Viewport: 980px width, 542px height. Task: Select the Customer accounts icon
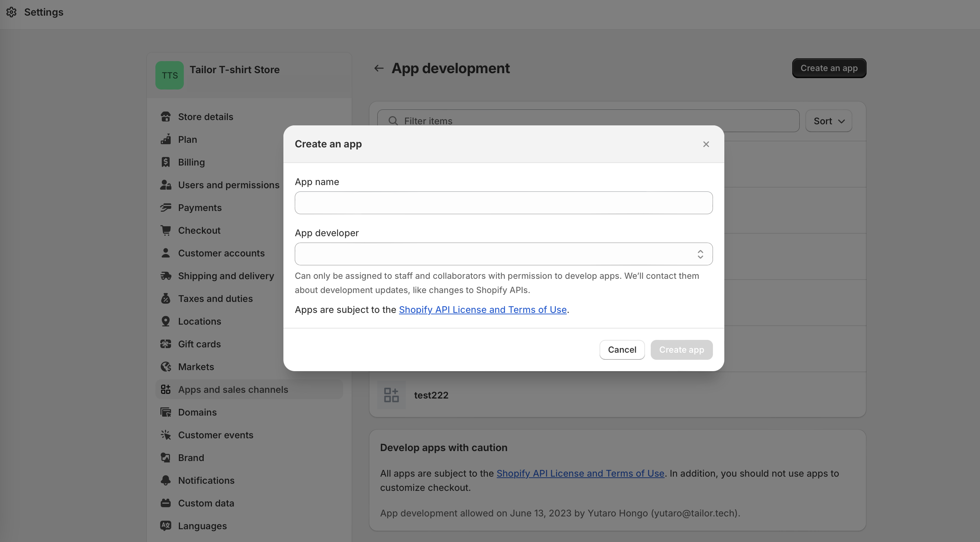click(x=166, y=253)
